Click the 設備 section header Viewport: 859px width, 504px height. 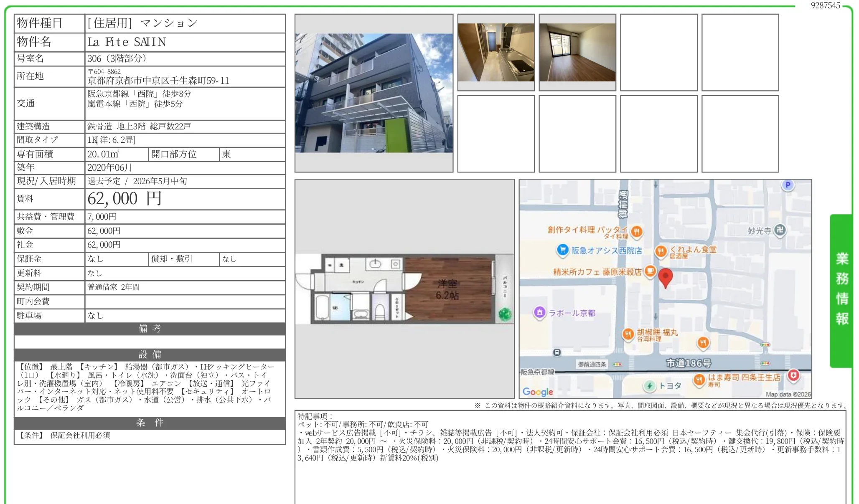(150, 355)
